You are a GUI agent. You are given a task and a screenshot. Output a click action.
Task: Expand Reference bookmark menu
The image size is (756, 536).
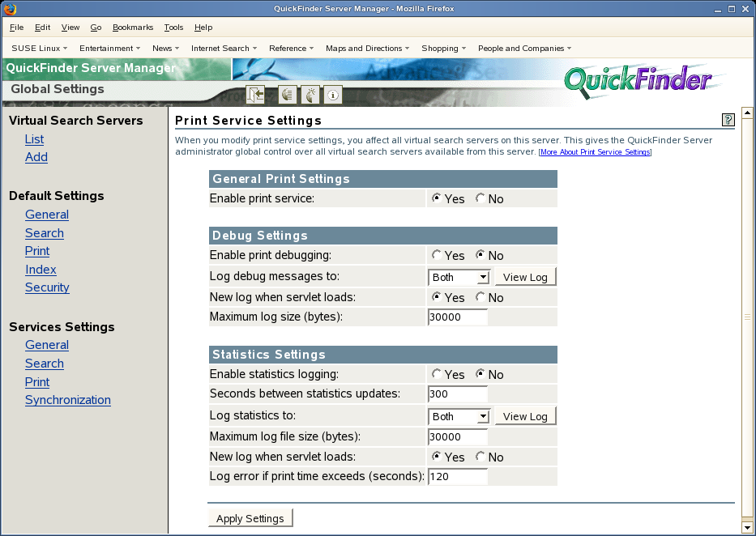coord(292,48)
